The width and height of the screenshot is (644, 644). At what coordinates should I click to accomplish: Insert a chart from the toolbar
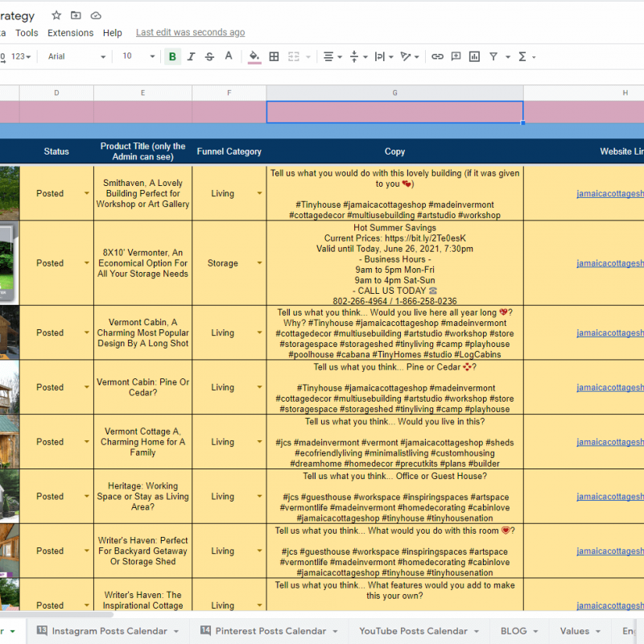[x=474, y=56]
